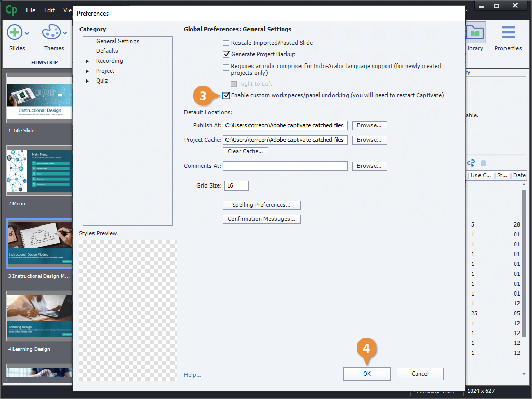Click the St... column header in library

[502, 176]
